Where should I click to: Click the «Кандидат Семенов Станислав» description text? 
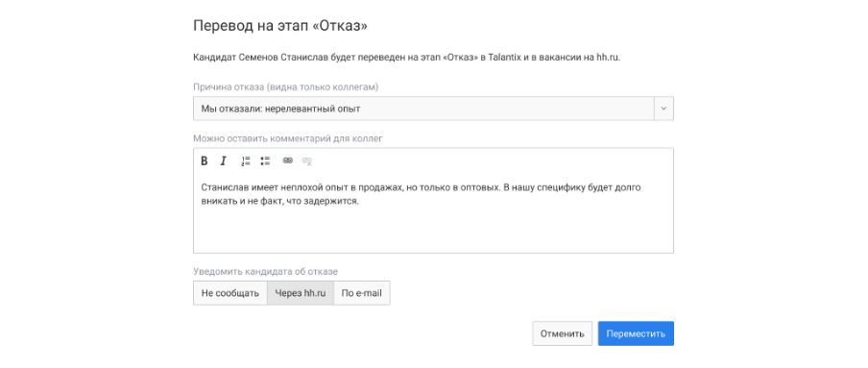407,58
